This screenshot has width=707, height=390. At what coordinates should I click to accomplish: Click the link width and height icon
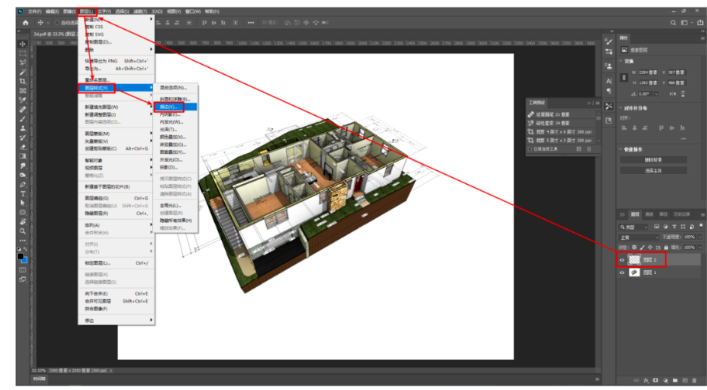pos(624,78)
